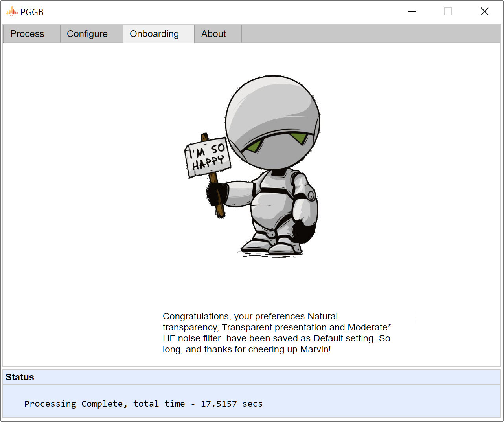Click the congratulations message text
Image resolution: width=504 pixels, height=422 pixels.
pos(277,333)
